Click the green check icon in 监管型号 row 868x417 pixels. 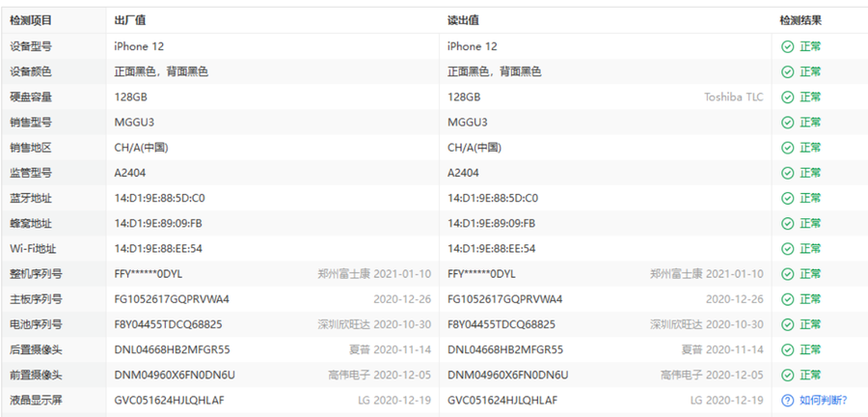787,174
